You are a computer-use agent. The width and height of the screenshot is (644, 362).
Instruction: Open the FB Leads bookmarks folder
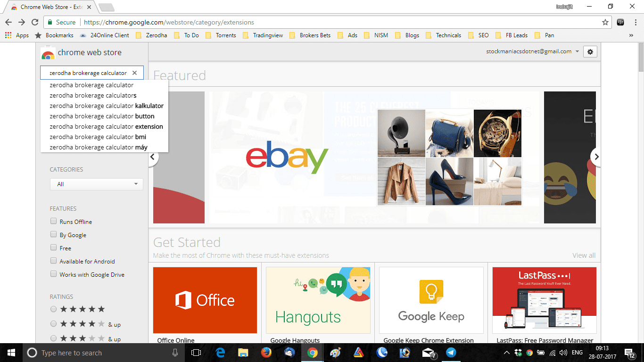pos(512,35)
